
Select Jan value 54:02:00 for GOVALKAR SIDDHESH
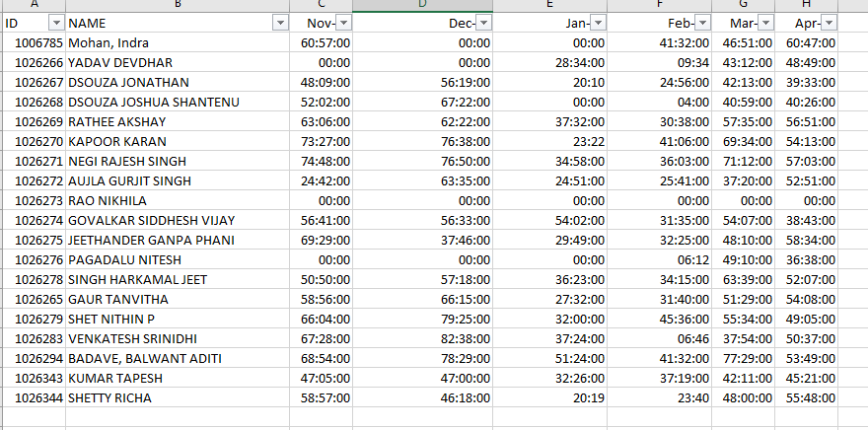pos(549,220)
